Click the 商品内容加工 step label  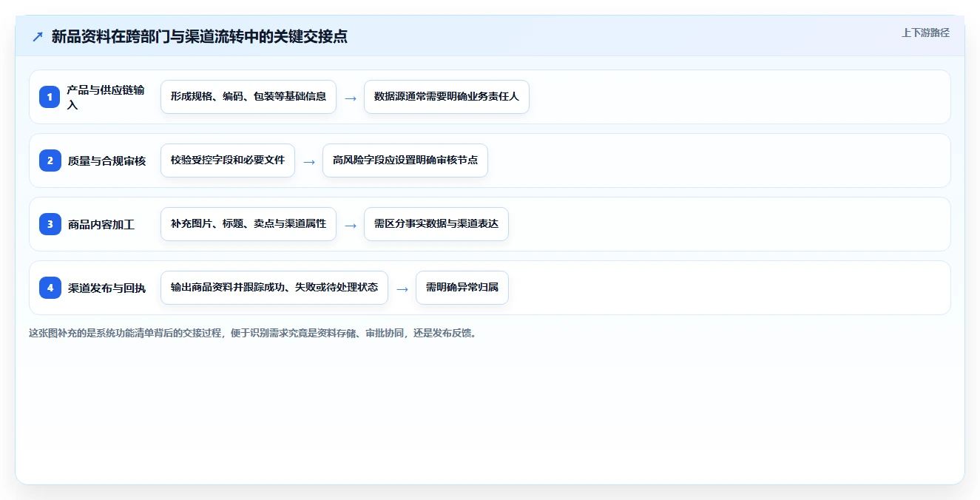click(101, 224)
